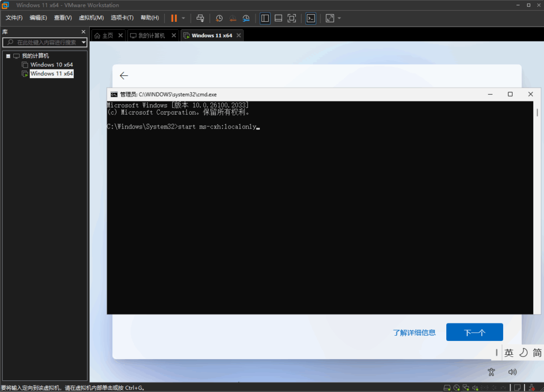The width and height of the screenshot is (544, 392).
Task: Send Ctrl+Alt+Del to the VM
Action: click(x=200, y=18)
